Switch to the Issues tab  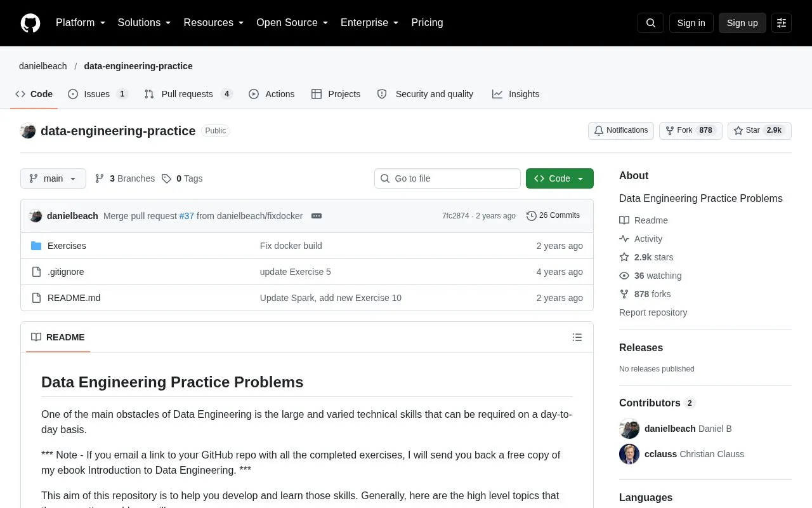coord(98,94)
